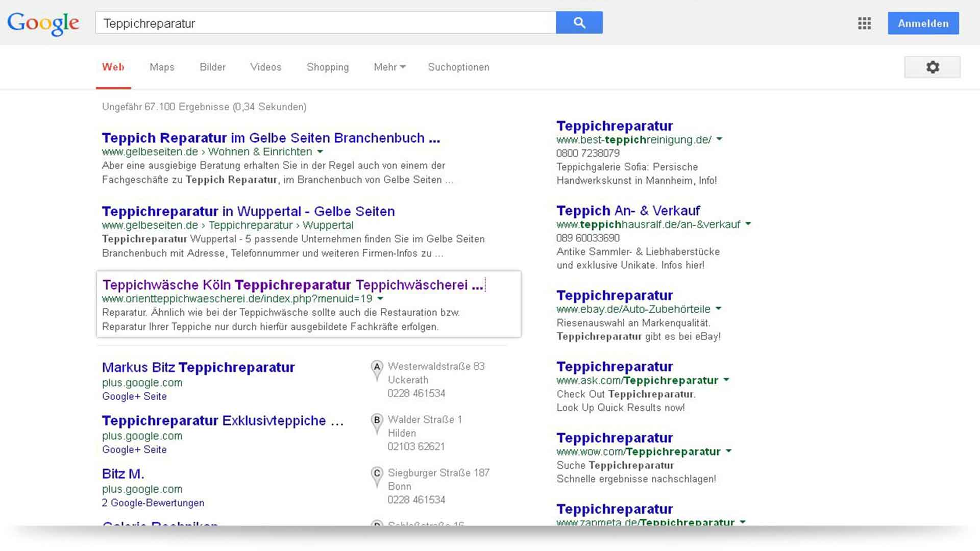Open Teppichreparatur Exklusivteppiche listing
This screenshot has height=551, width=980.
tap(223, 420)
